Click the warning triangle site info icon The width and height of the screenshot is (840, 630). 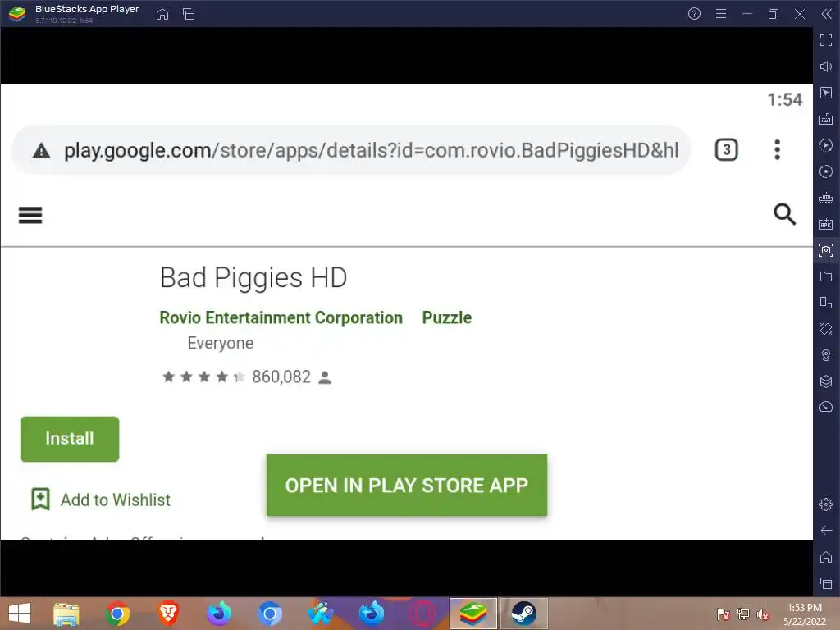(41, 151)
